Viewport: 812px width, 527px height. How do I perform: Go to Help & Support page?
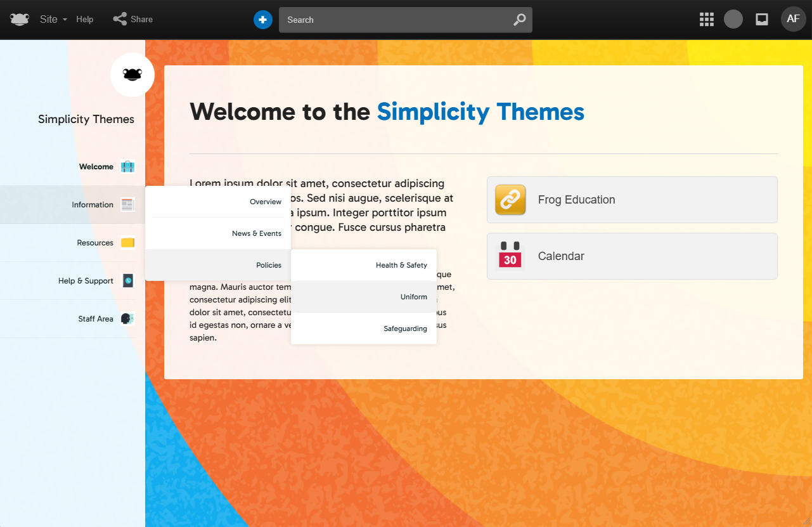coord(86,281)
